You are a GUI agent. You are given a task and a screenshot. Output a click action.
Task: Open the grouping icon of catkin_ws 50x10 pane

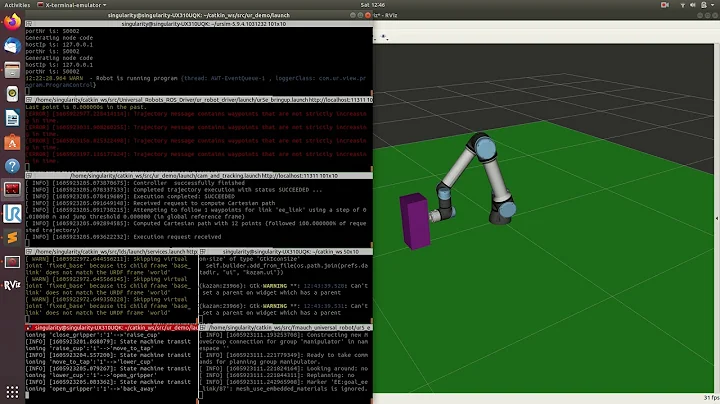pyautogui.click(x=202, y=252)
